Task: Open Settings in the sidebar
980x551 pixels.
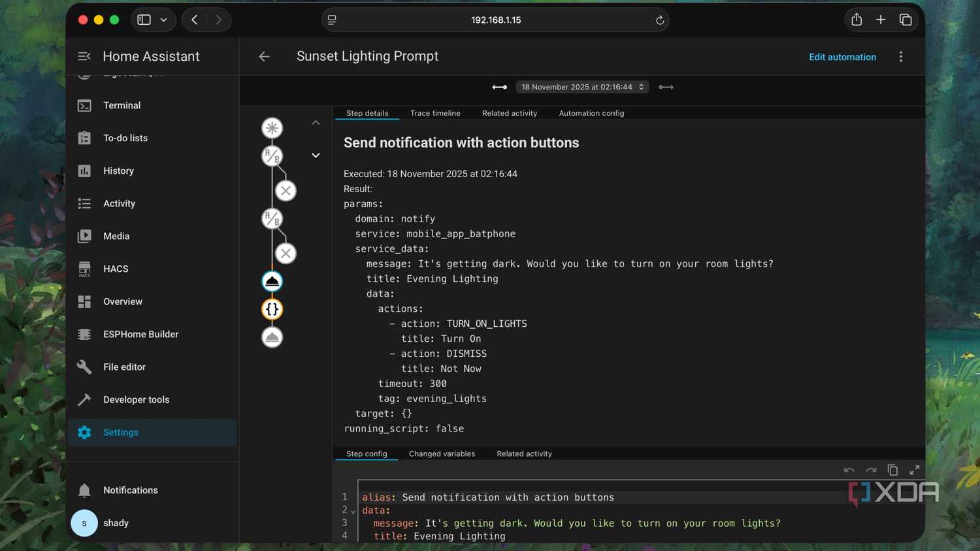Action: [x=152, y=432]
